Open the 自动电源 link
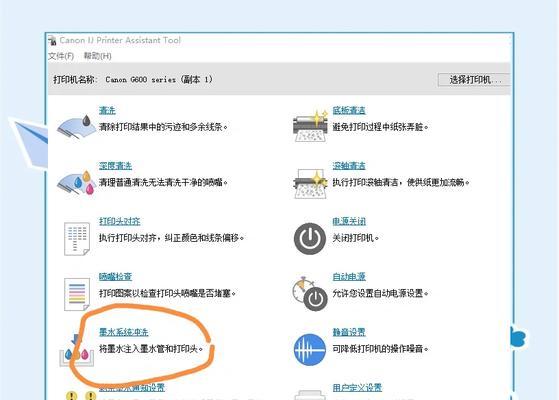Image resolution: width=559 pixels, height=400 pixels. (349, 277)
